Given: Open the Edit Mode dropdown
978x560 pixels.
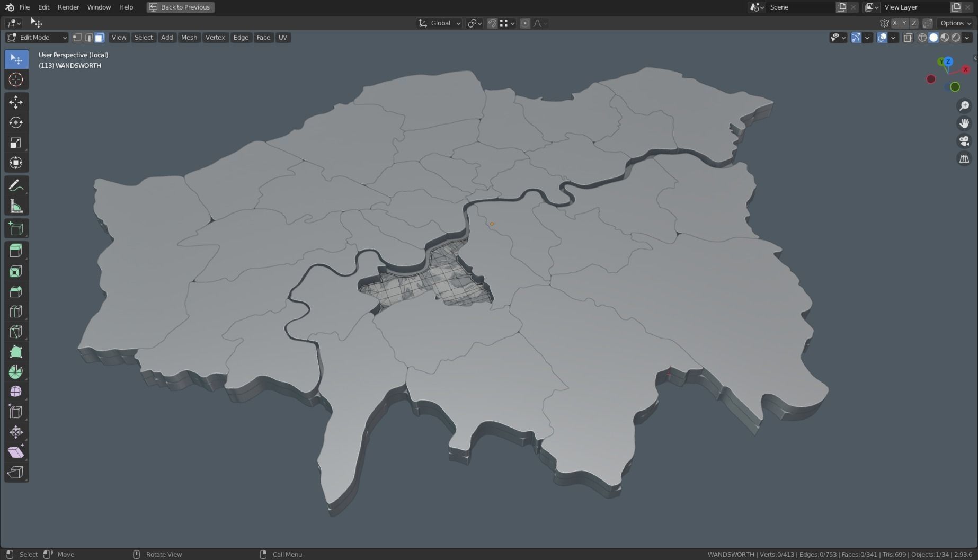Looking at the screenshot, I should click(37, 38).
